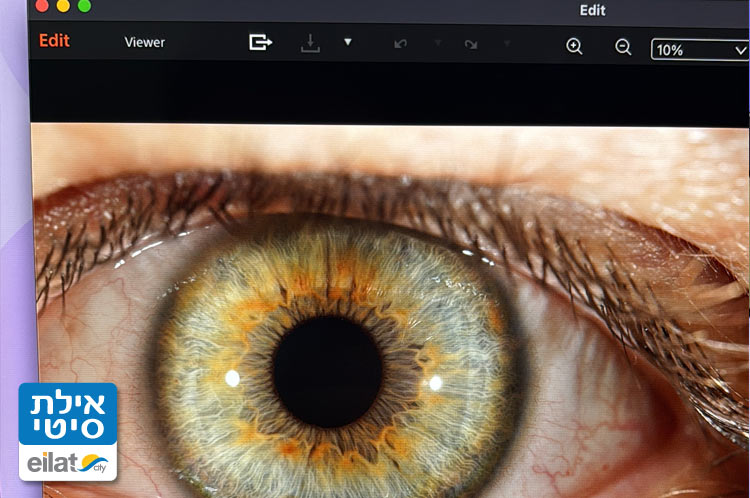Switch to the Edit tab
Viewport: 750px width, 498px height.
click(x=54, y=42)
